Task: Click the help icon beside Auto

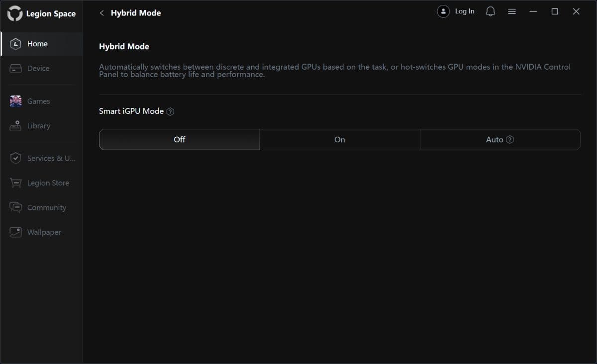Action: pos(510,140)
